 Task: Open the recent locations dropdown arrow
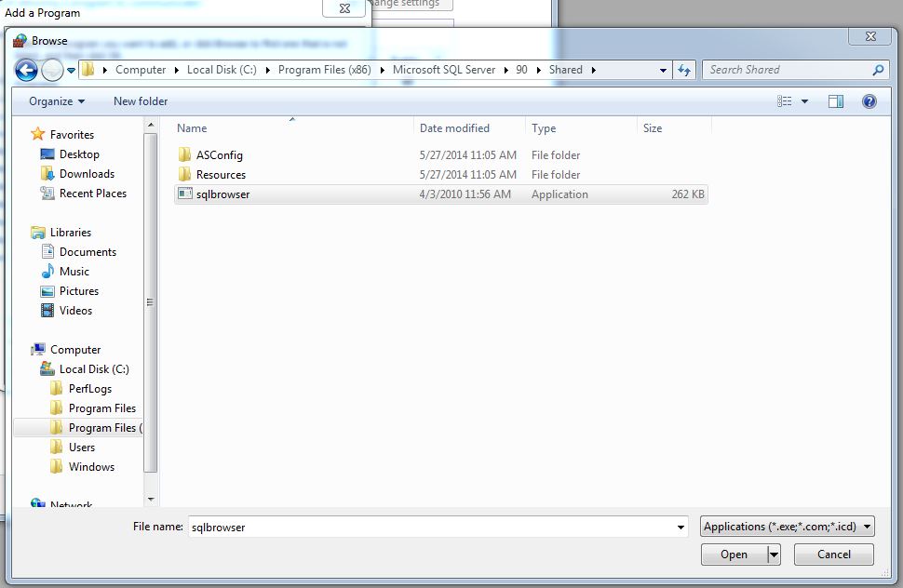coord(71,70)
